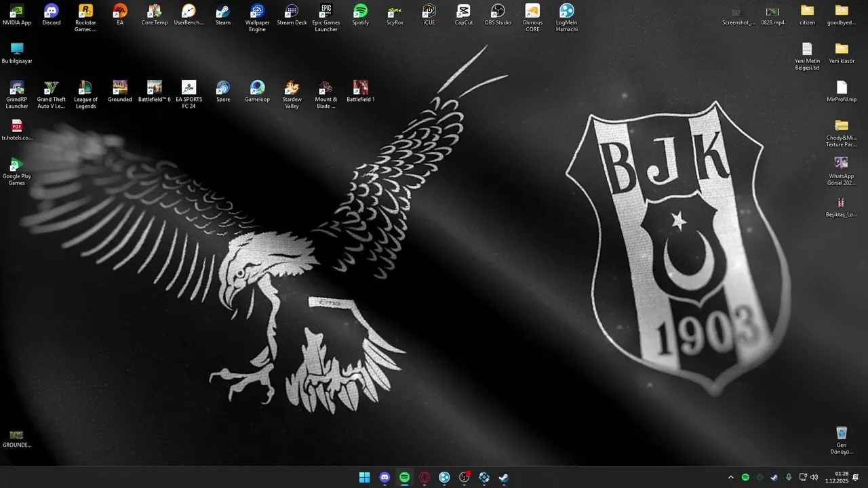868x488 pixels.
Task: Select the Beşiktaş_Lo... file
Action: click(842, 207)
